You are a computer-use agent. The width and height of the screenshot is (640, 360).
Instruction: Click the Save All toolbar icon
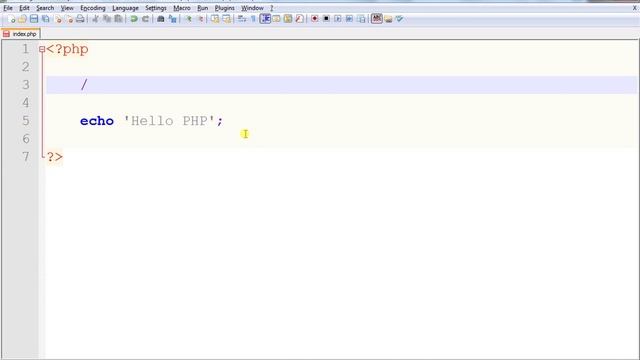pos(46,19)
